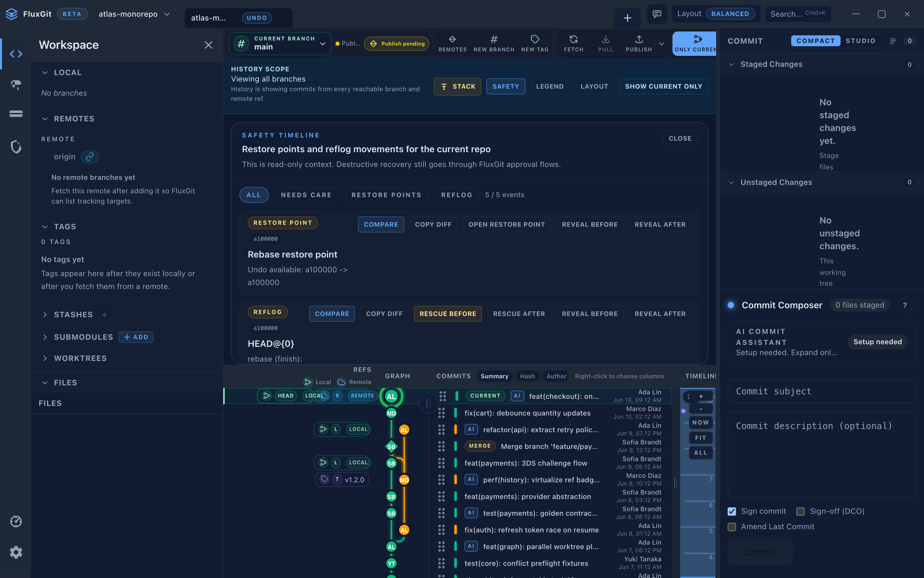Screen dimensions: 924x578
Task: Switch commit panel to Studio mode
Action: click(860, 41)
